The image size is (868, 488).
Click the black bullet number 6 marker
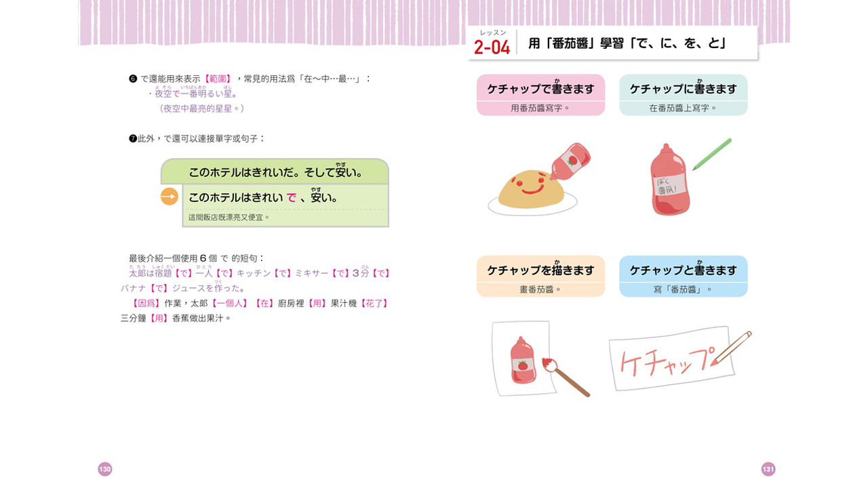(133, 79)
